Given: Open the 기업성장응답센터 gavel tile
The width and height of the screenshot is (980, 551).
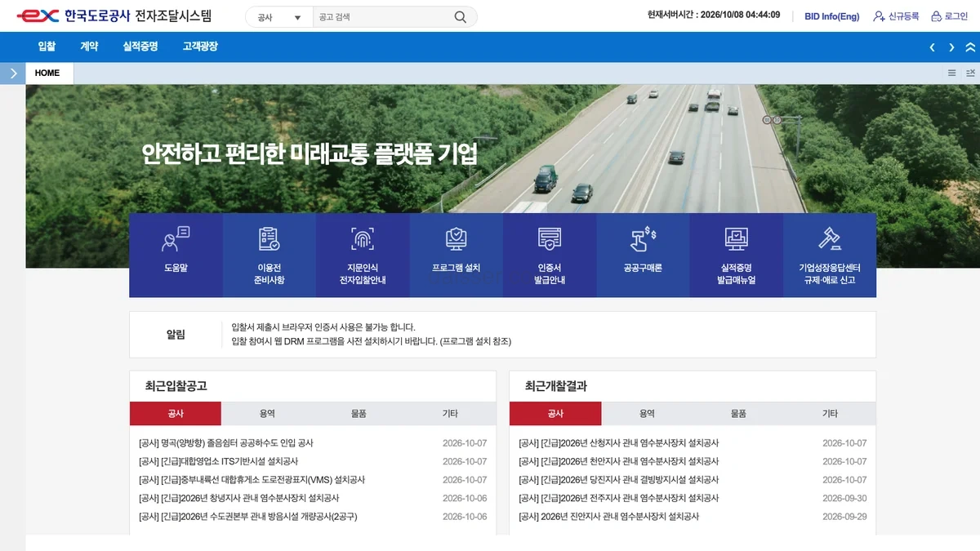Looking at the screenshot, I should click(x=830, y=255).
